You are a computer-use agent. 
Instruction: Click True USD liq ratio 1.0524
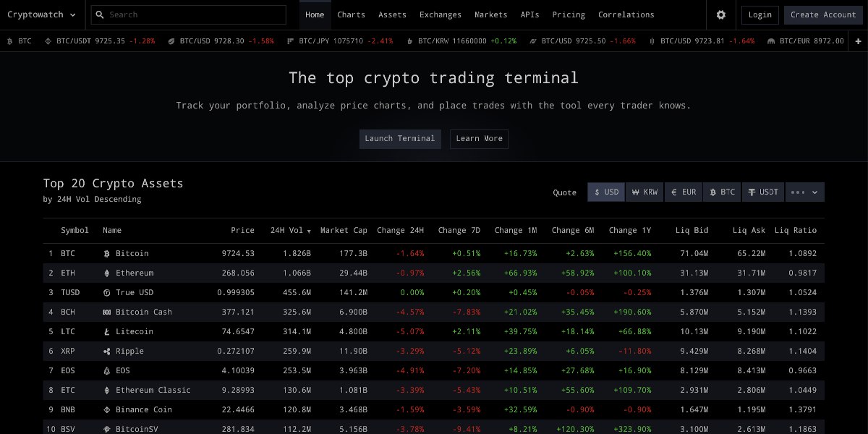tap(801, 292)
